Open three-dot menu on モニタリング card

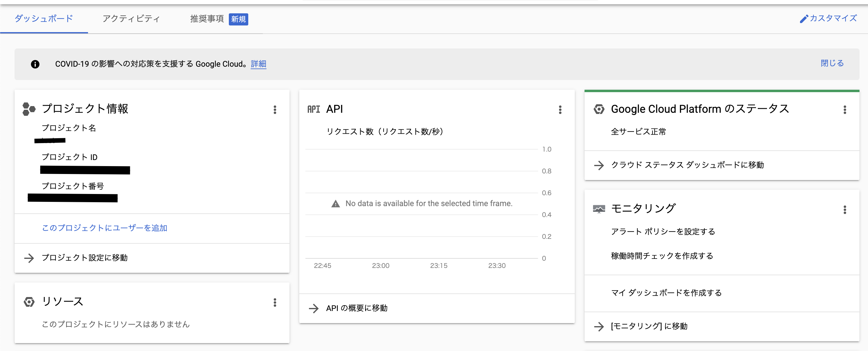click(x=844, y=210)
